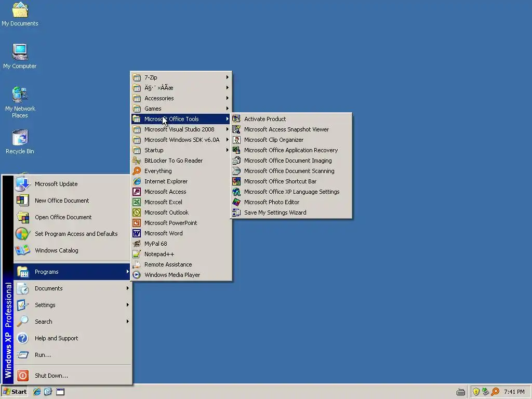
Task: Click the garbled-name folder entry
Action: (181, 88)
